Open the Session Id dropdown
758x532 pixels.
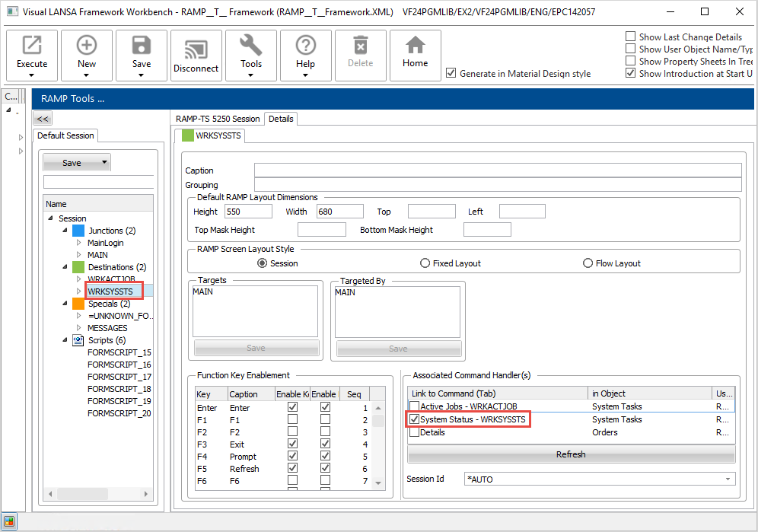(728, 479)
